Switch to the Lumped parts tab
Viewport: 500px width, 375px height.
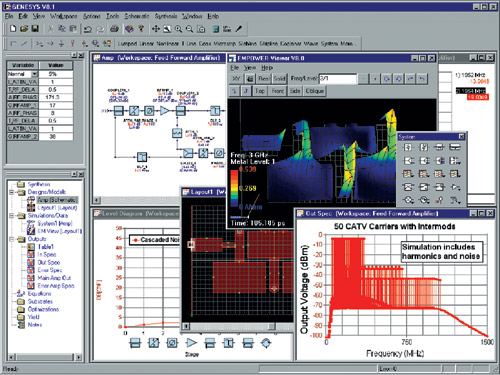(127, 44)
